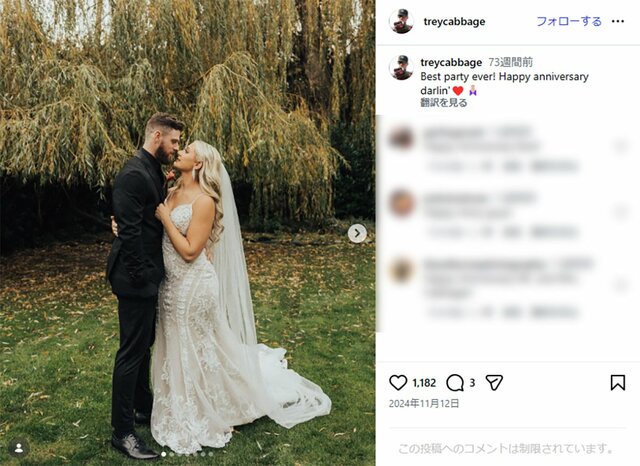Screen dimensions: 640x466
Task: Click the 73週間前 timestamp
Action: (511, 62)
